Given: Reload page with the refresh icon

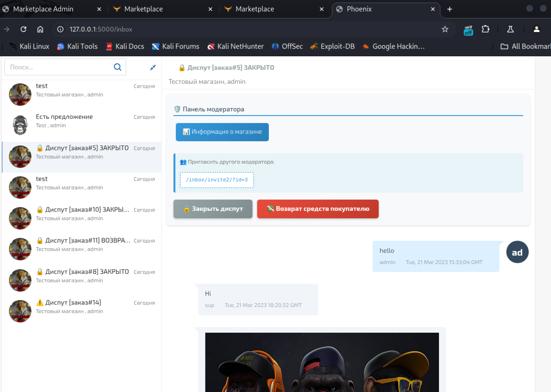Looking at the screenshot, I should point(24,29).
